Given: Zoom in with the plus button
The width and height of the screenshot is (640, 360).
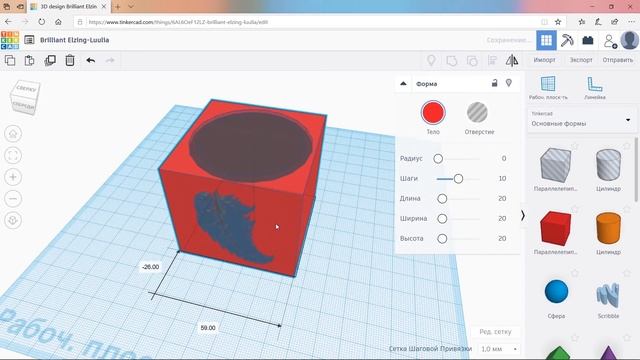Looking at the screenshot, I should [x=13, y=177].
